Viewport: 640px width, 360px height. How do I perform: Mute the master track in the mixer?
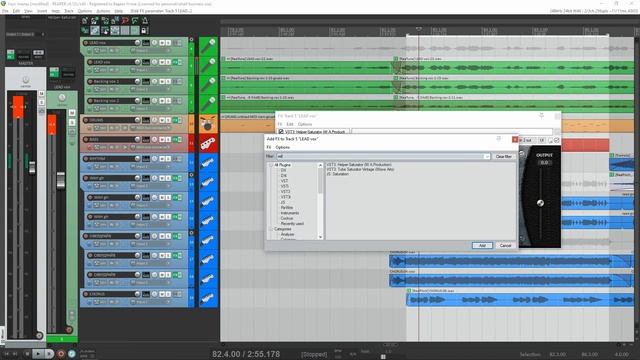tap(41, 94)
